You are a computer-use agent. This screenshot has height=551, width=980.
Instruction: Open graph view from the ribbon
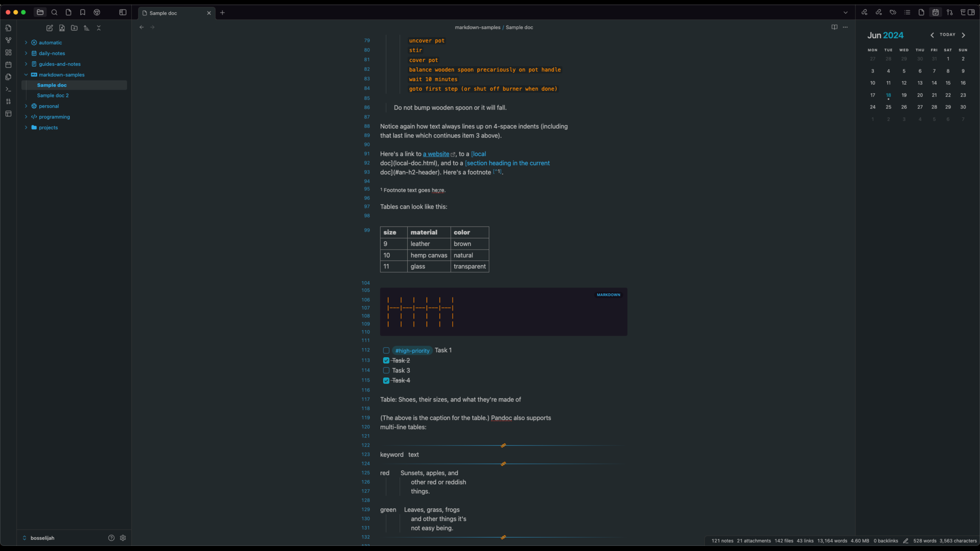click(8, 40)
